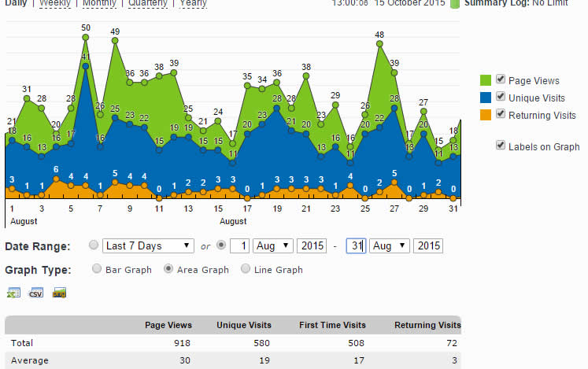Toggle the Page Views checkbox
This screenshot has width=588, height=369.
tap(501, 79)
